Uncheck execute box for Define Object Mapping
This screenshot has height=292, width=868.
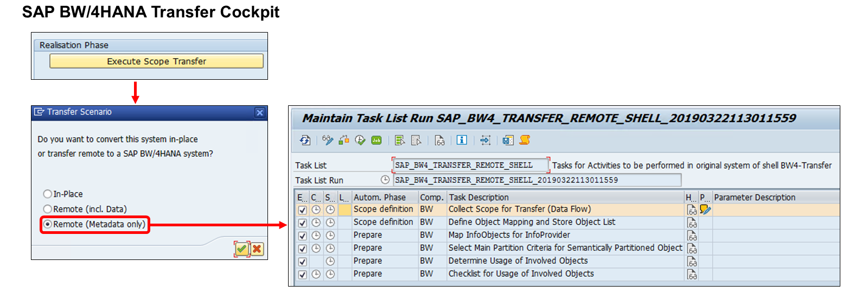303,223
